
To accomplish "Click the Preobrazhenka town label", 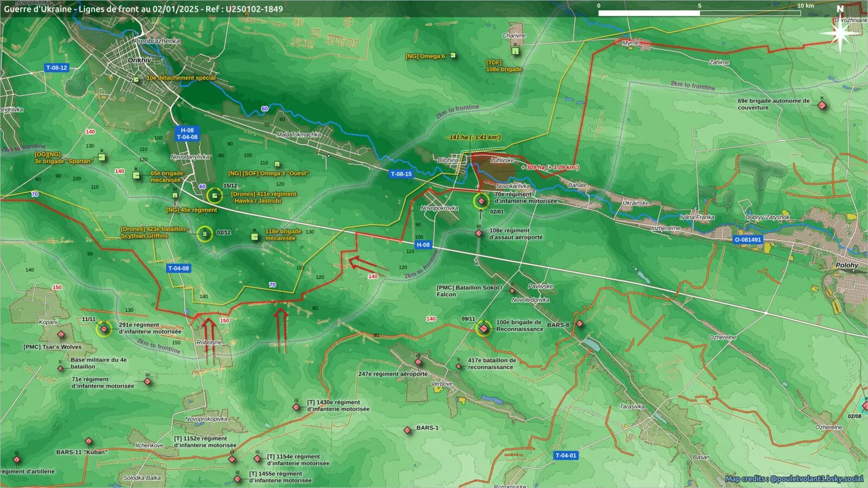I will (157, 41).
